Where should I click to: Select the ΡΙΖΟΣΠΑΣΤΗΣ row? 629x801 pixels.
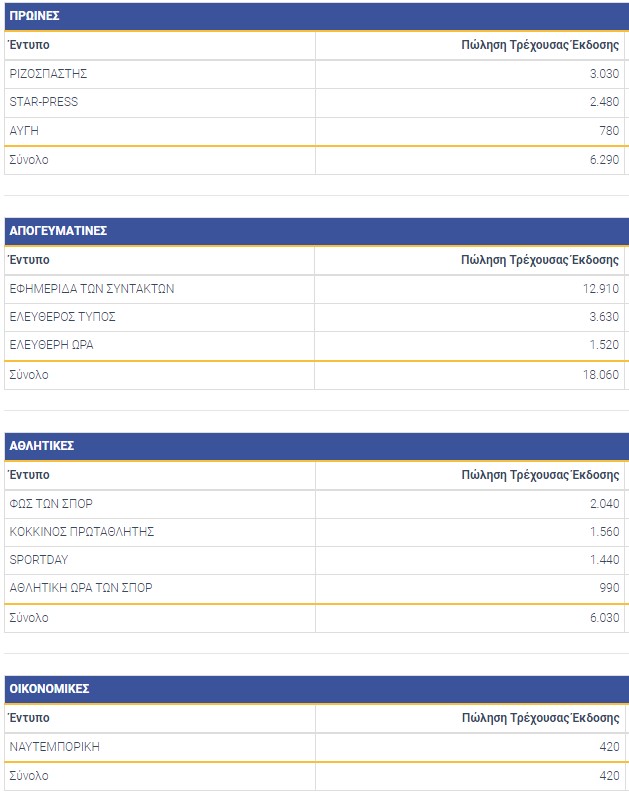click(x=317, y=74)
